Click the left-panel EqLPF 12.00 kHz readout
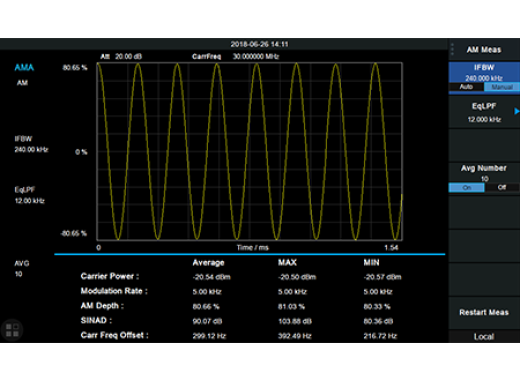Image resolution: width=520 pixels, height=380 pixels. point(29,195)
